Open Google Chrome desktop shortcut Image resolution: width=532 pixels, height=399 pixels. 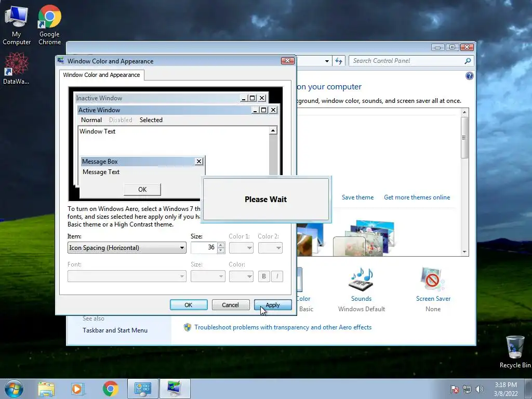coord(49,25)
